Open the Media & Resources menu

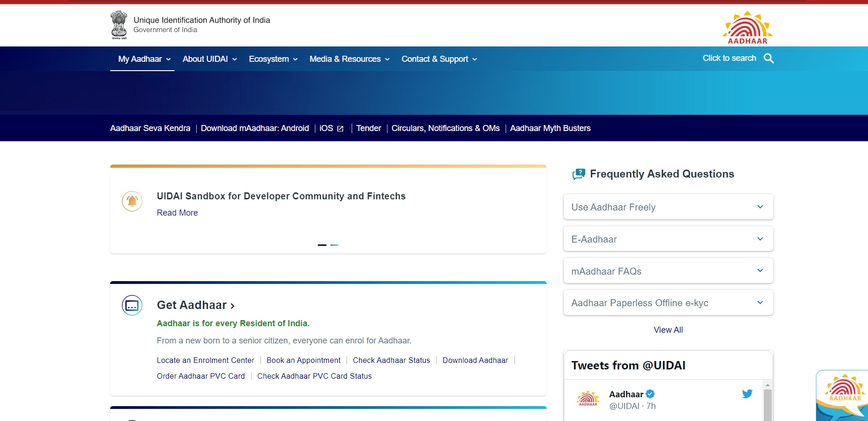pyautogui.click(x=349, y=59)
